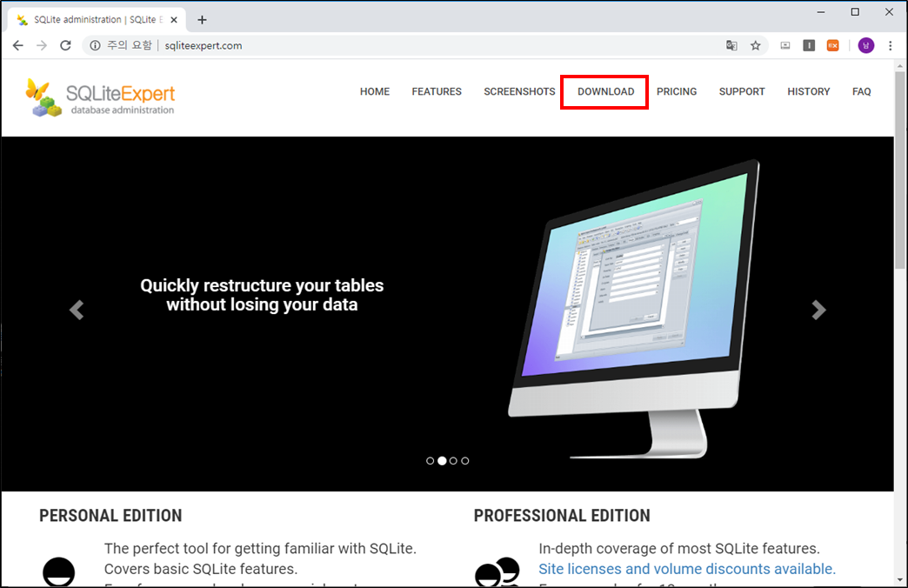Open the HOME menu item

(375, 91)
